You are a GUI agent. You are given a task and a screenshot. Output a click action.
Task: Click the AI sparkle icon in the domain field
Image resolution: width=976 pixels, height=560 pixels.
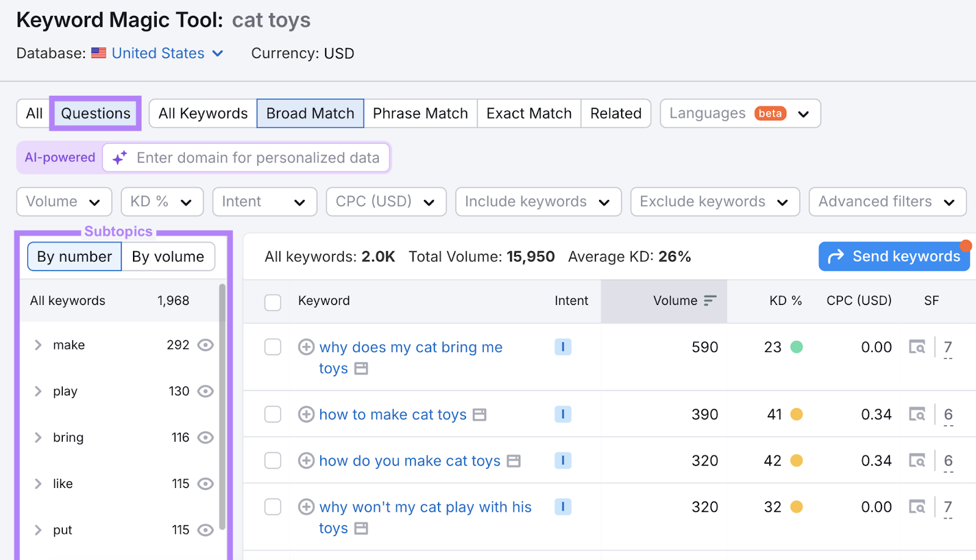118,157
